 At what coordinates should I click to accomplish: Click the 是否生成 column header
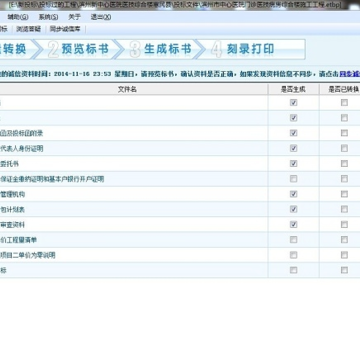[293, 89]
